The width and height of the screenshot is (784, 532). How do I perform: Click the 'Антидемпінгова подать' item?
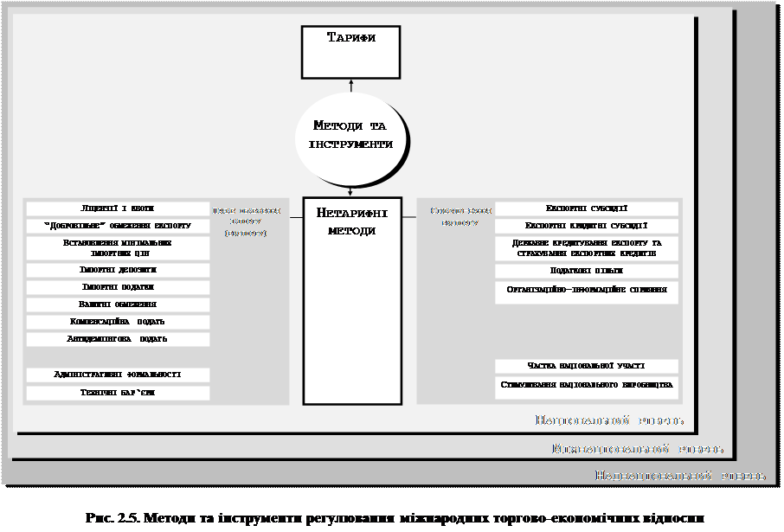118,339
